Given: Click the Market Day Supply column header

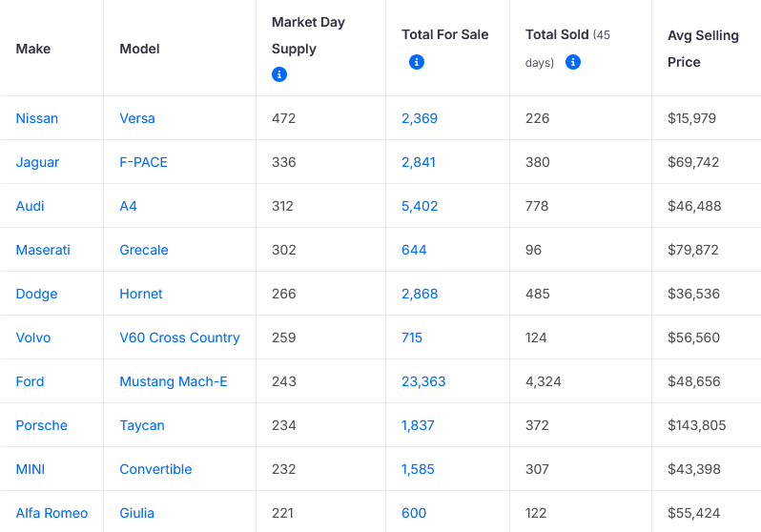Looking at the screenshot, I should pos(308,35).
